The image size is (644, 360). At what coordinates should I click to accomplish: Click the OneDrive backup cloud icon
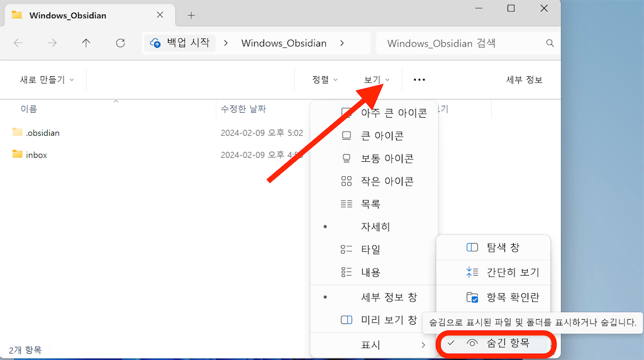click(155, 43)
